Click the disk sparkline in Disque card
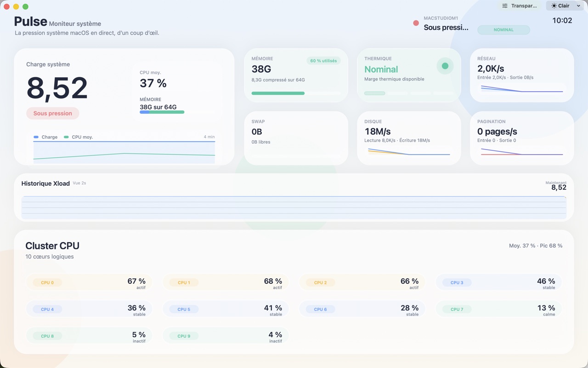Image resolution: width=588 pixels, height=368 pixels. (x=409, y=152)
